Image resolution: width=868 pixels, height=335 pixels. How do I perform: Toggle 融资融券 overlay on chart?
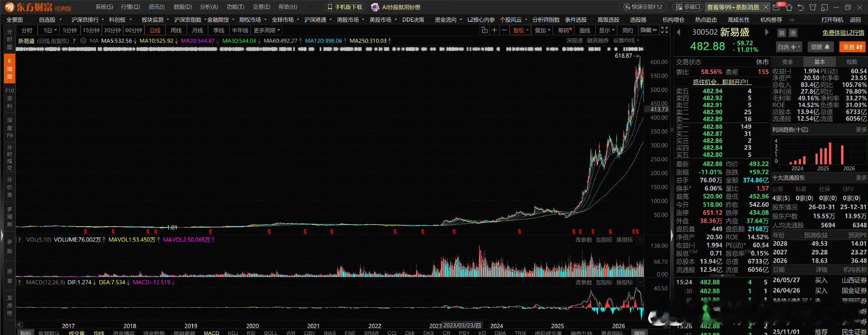click(598, 41)
